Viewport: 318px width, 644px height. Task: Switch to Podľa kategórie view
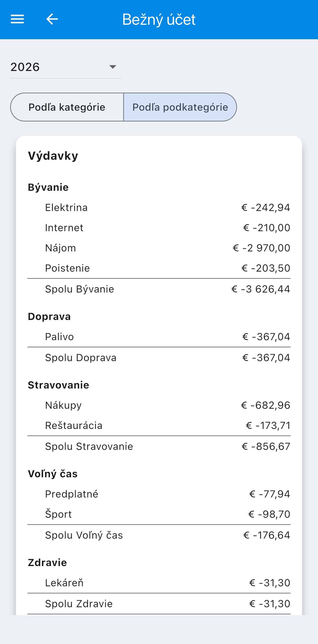pyautogui.click(x=67, y=107)
